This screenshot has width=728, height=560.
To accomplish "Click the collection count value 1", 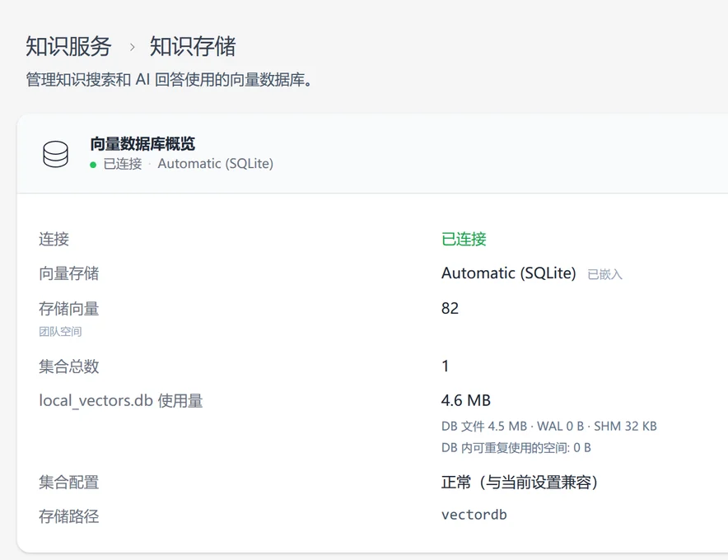I will [446, 366].
